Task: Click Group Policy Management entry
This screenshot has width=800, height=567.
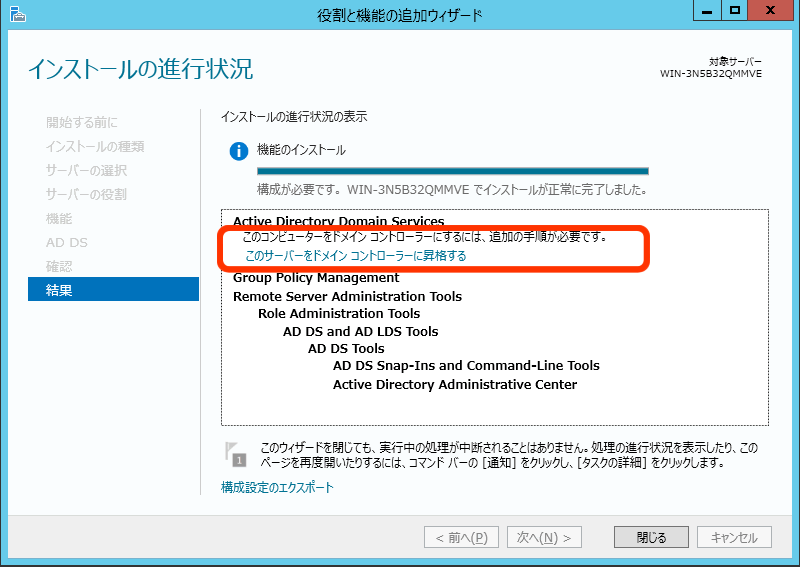Action: pos(316,278)
